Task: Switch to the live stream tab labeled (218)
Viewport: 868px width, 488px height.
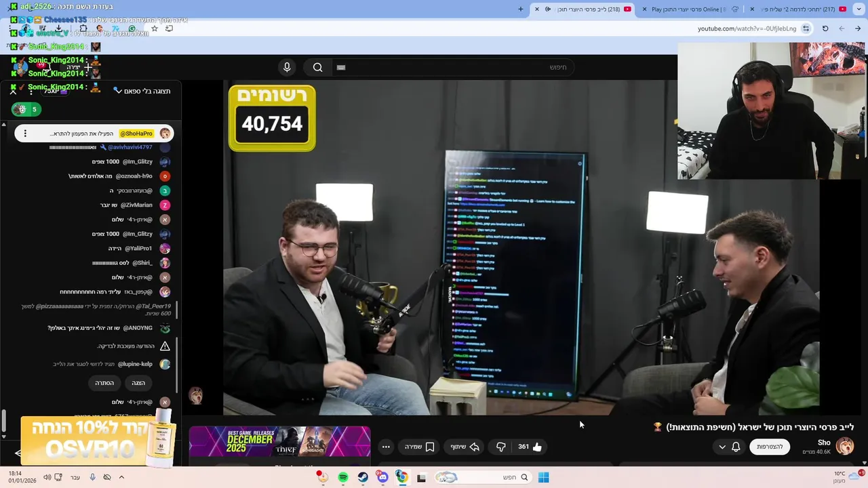Action: tap(583, 9)
